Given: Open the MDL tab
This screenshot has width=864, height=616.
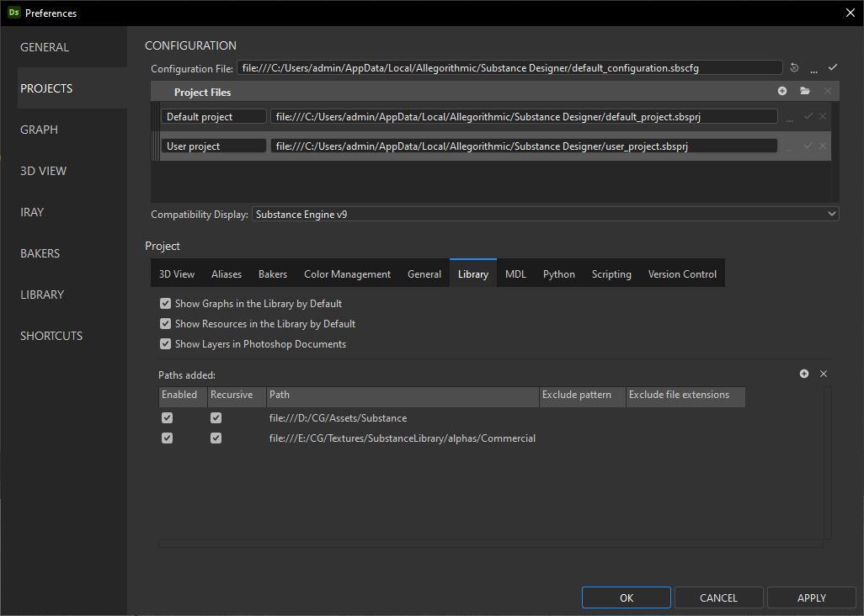Looking at the screenshot, I should pyautogui.click(x=515, y=273).
